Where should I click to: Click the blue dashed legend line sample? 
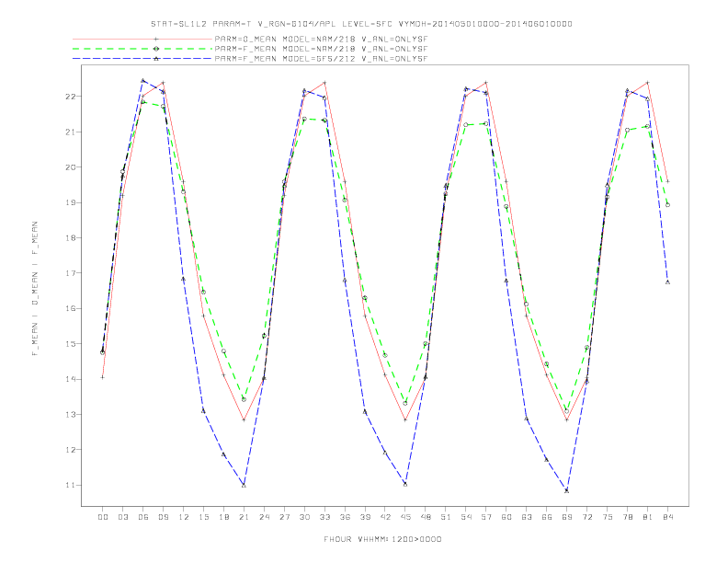point(142,59)
